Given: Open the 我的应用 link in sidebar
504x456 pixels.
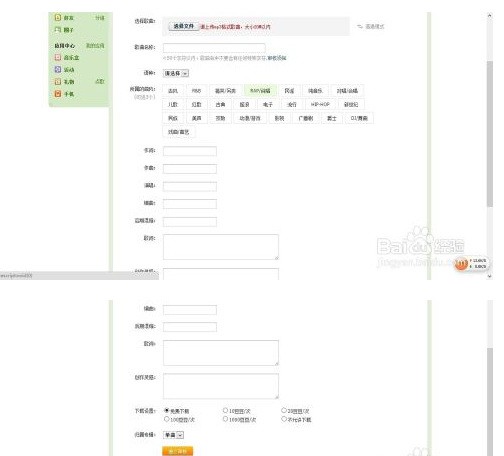Looking at the screenshot, I should 95,45.
